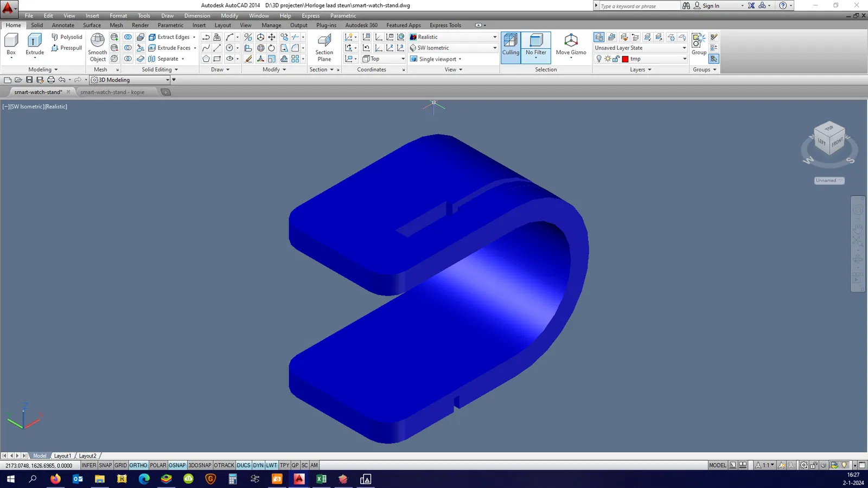868x488 pixels.
Task: Toggle Culling selection option
Action: click(x=510, y=44)
